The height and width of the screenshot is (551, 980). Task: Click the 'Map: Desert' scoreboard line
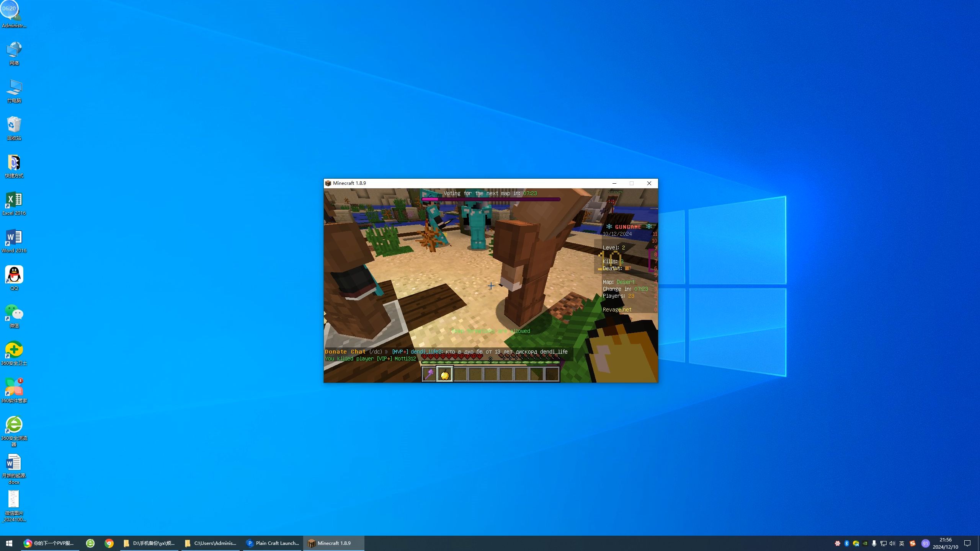[619, 282]
